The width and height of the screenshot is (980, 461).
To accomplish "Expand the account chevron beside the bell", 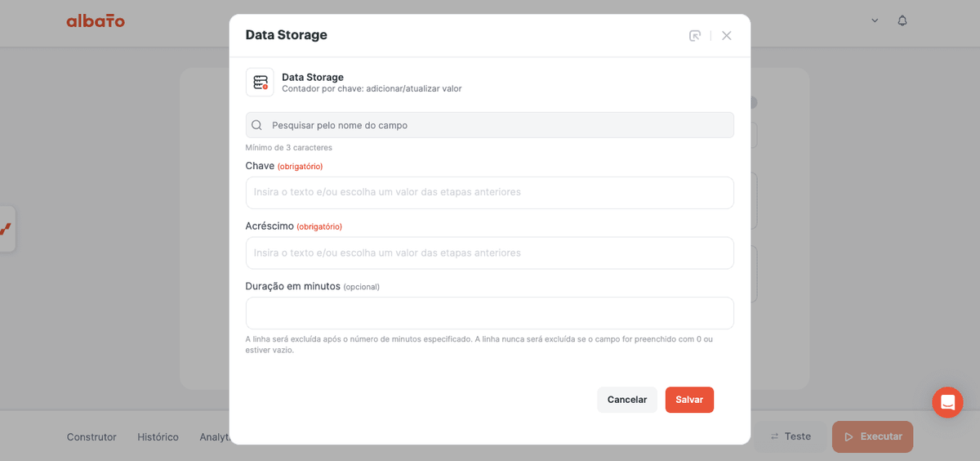I will pyautogui.click(x=875, y=20).
